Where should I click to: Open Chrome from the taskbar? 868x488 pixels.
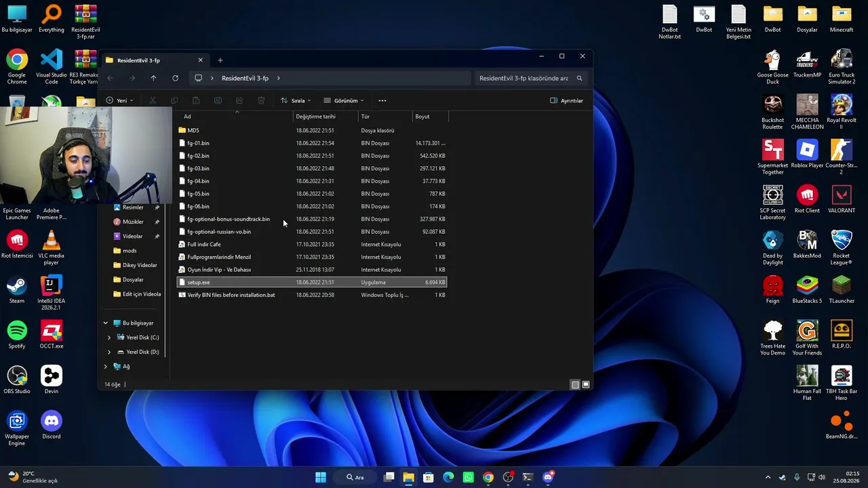point(488,477)
